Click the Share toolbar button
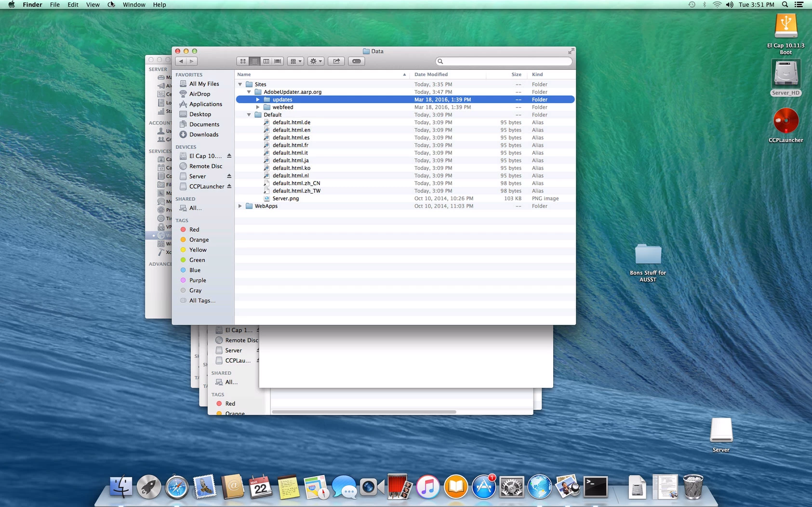The image size is (812, 507). pyautogui.click(x=336, y=61)
